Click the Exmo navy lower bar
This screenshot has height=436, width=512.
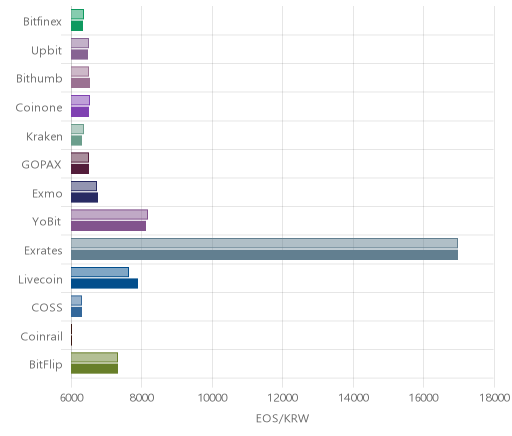84,198
